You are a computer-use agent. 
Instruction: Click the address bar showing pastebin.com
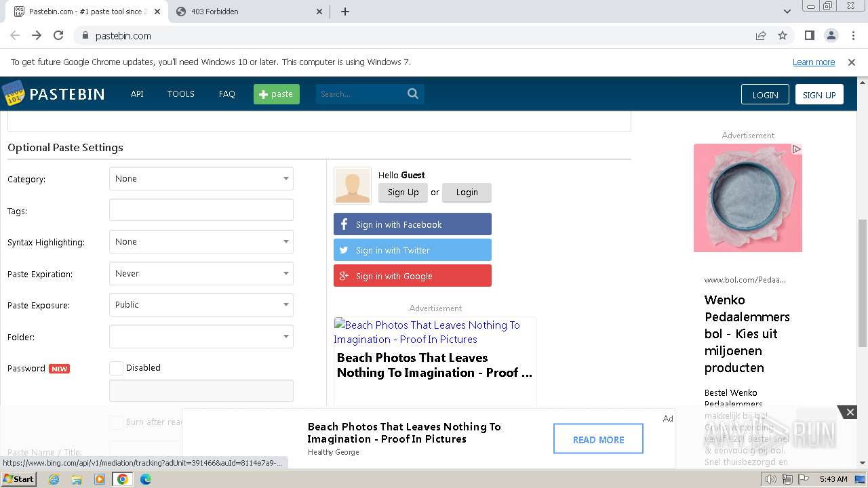click(x=414, y=35)
